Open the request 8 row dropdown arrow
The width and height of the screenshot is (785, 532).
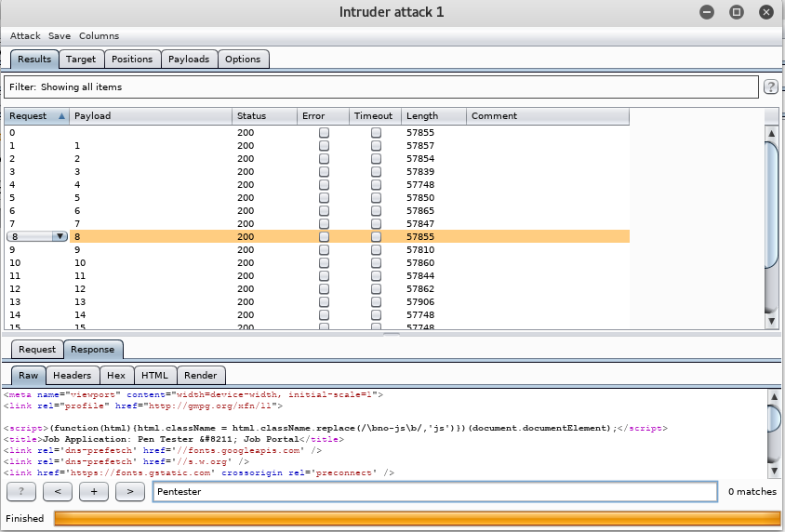[60, 237]
